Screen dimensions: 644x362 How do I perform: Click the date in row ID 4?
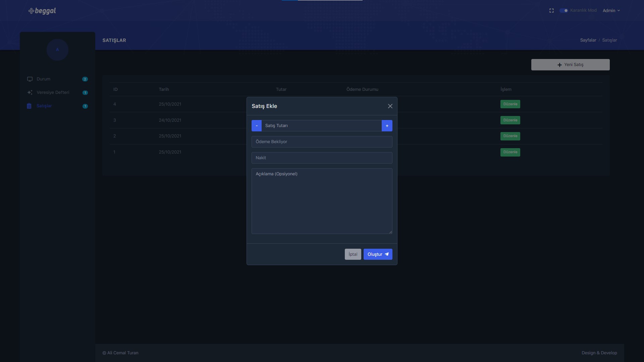pyautogui.click(x=170, y=104)
